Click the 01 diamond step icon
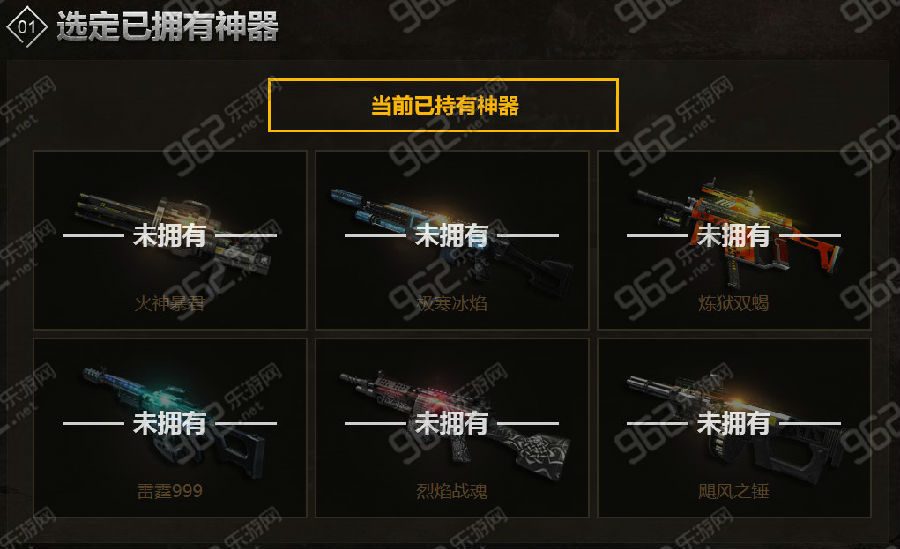900x549 pixels. [x=26, y=26]
